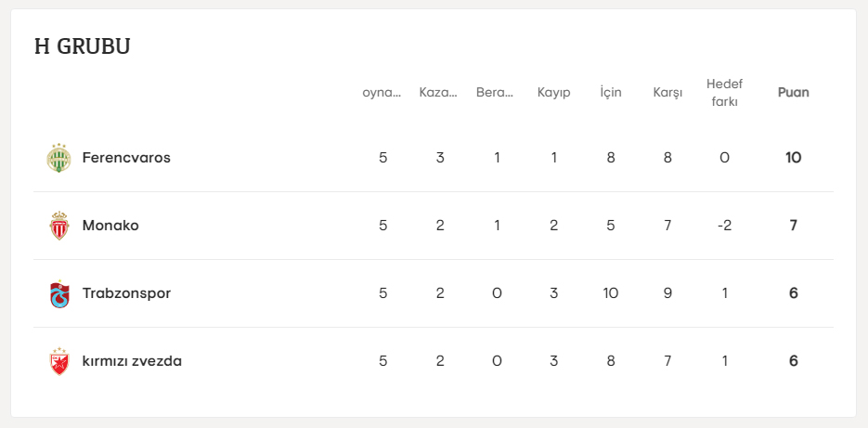Click the İçin column header
The image size is (868, 428).
tap(610, 93)
